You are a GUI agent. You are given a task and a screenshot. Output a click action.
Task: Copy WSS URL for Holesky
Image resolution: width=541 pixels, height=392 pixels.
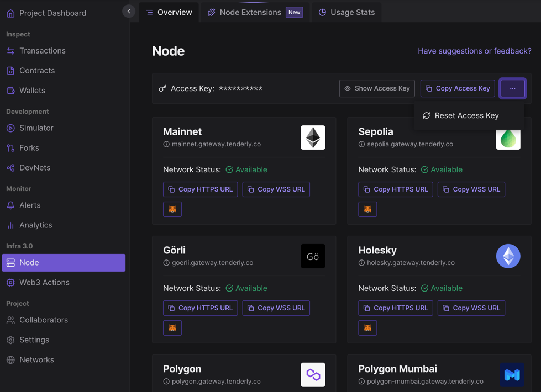471,308
